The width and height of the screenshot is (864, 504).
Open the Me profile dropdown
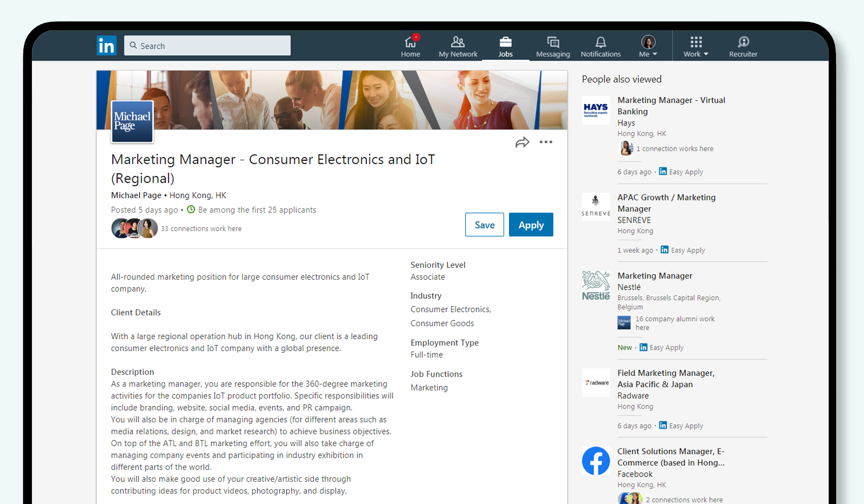647,45
